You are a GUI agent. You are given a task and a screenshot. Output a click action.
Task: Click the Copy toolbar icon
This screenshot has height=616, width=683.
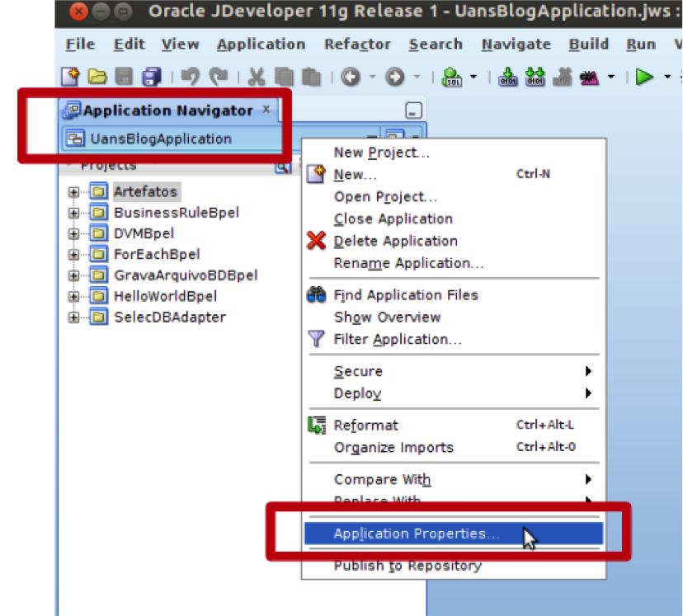pyautogui.click(x=284, y=77)
